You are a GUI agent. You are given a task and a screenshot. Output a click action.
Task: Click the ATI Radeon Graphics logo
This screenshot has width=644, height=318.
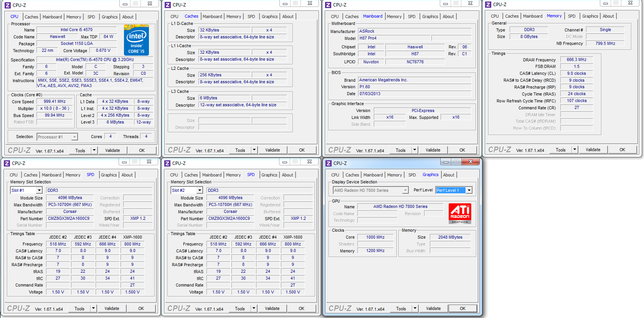(460, 214)
